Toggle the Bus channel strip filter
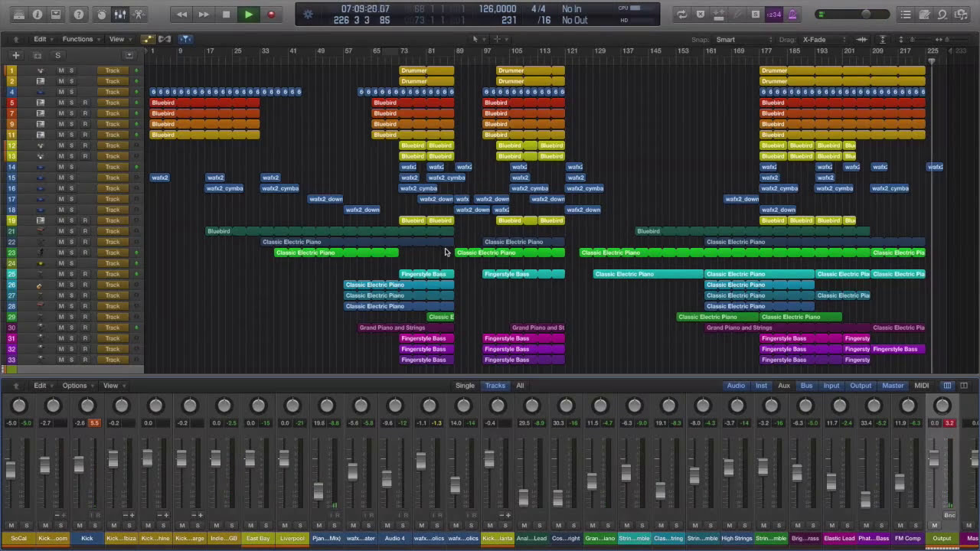The width and height of the screenshot is (980, 551). [x=806, y=386]
